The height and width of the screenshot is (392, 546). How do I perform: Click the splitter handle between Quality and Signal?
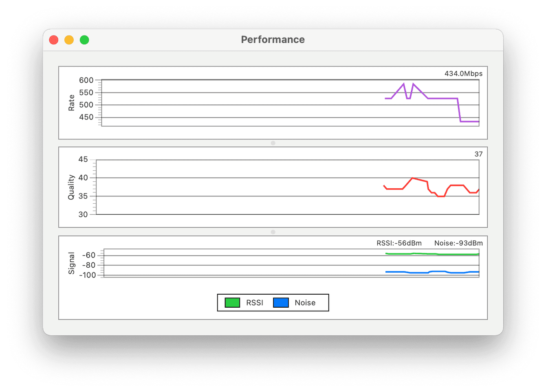273,231
